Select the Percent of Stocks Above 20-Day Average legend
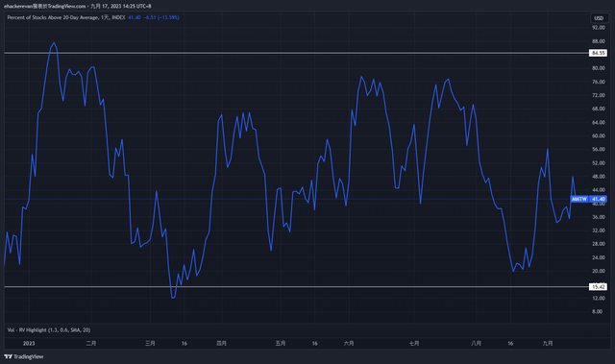The image size is (615, 364). [66, 17]
